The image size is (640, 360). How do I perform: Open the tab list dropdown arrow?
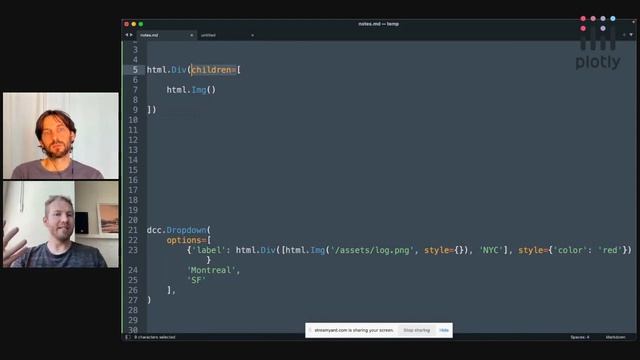pyautogui.click(x=631, y=35)
